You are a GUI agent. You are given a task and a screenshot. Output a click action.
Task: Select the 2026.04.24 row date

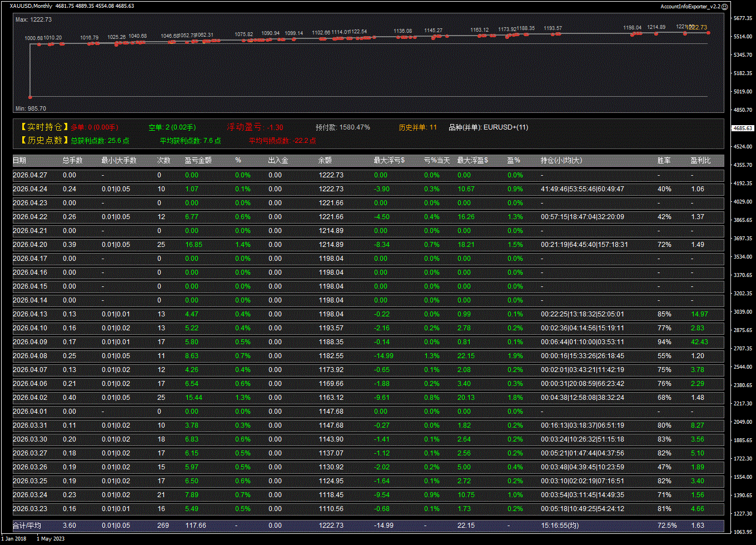click(30, 189)
